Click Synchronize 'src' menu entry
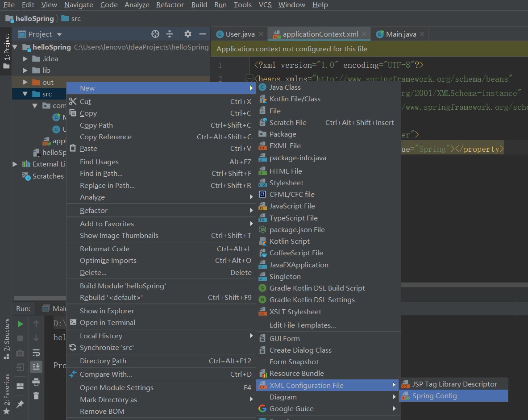The width and height of the screenshot is (528, 420). 161,348
